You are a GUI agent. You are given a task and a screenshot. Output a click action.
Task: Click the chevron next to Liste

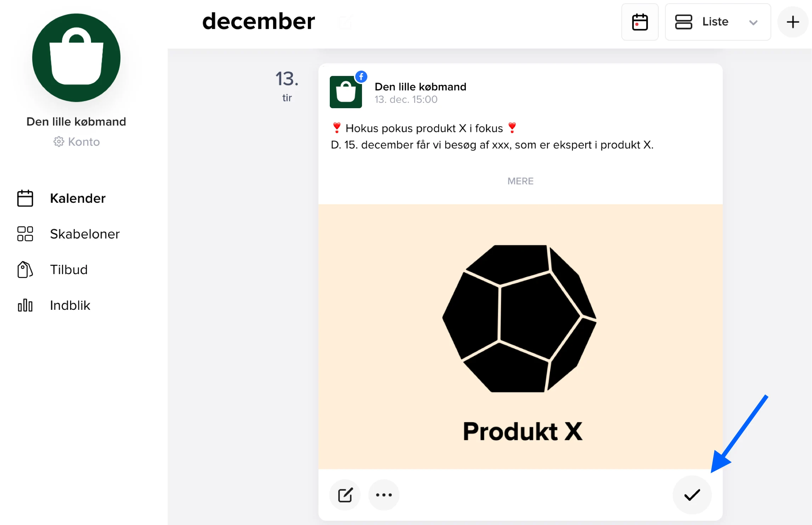(753, 23)
